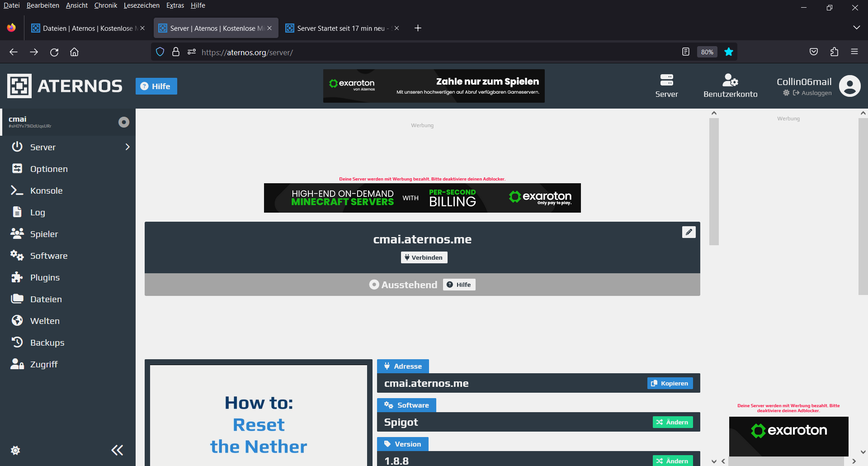Open the Datei menu
The image size is (868, 466).
(x=12, y=5)
